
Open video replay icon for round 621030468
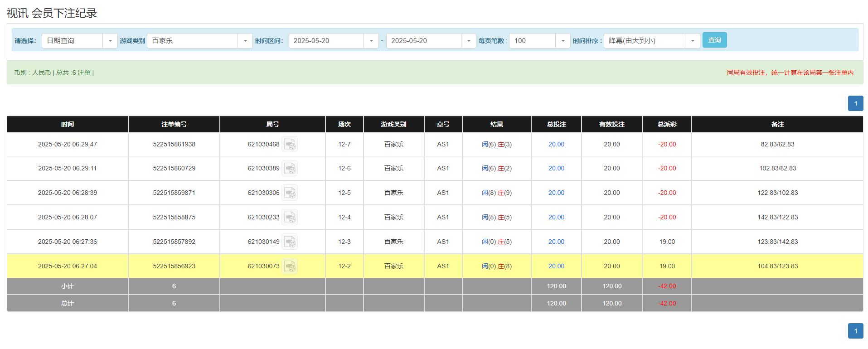tap(290, 145)
